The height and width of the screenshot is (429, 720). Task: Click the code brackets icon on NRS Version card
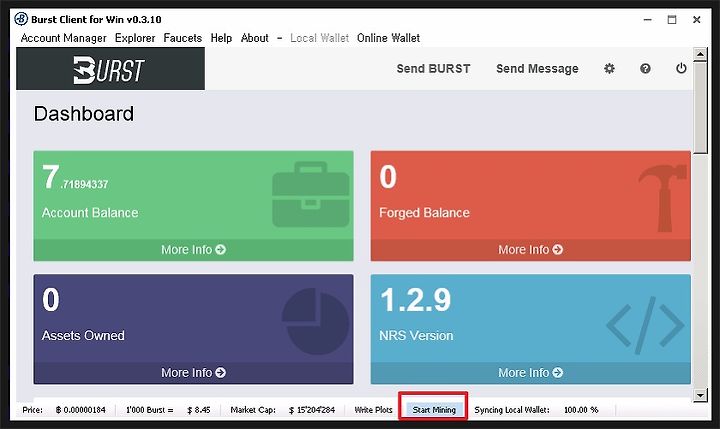click(x=645, y=325)
